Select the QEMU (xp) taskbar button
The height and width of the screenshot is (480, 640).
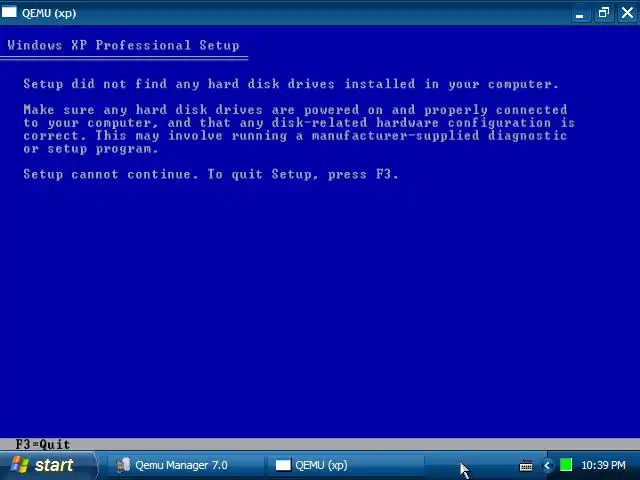click(346, 465)
